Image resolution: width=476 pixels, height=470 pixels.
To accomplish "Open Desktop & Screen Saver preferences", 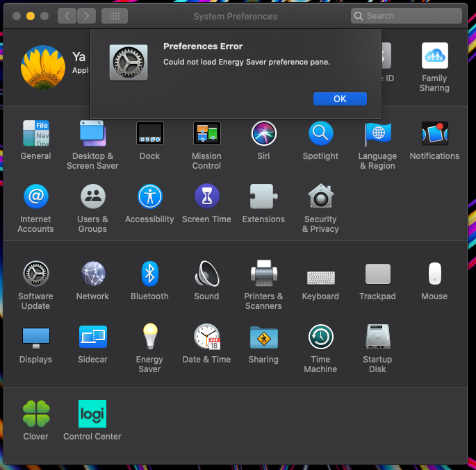I will point(92,133).
